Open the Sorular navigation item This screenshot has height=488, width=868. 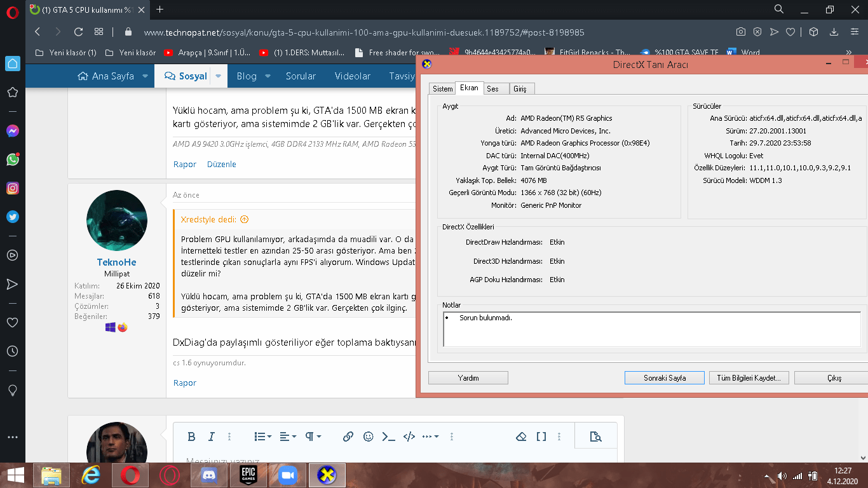pyautogui.click(x=301, y=76)
